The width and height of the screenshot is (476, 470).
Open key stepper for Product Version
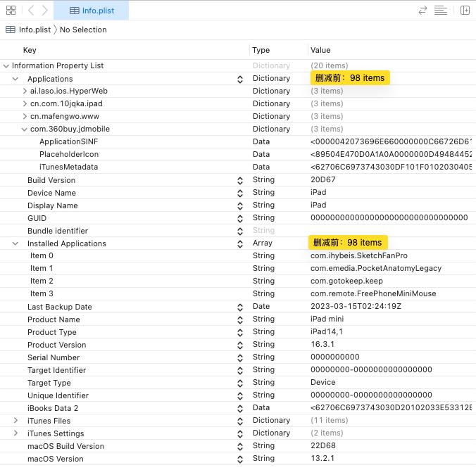click(240, 345)
